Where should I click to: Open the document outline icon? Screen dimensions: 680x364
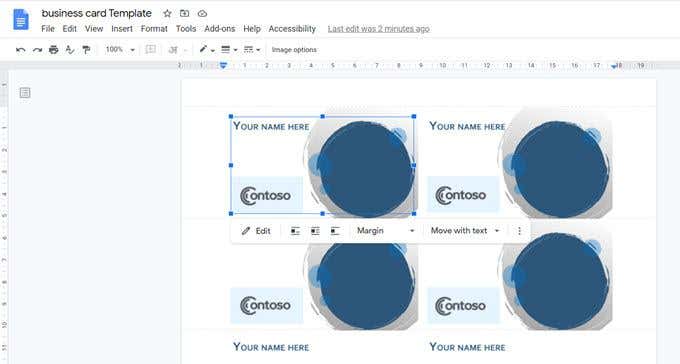coord(25,92)
